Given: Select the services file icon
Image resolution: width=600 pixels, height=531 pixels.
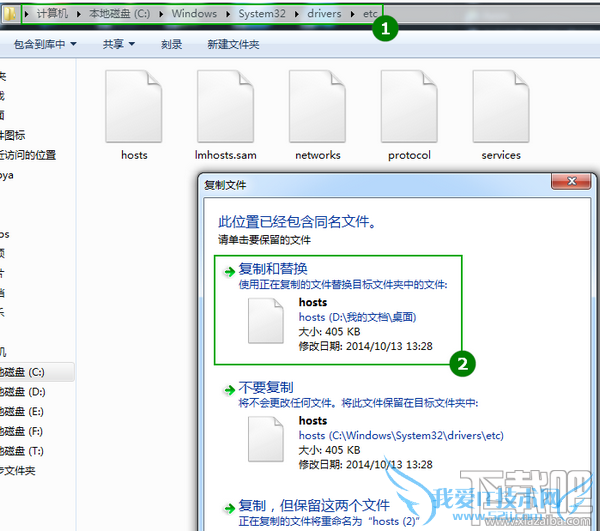Looking at the screenshot, I should tap(501, 106).
